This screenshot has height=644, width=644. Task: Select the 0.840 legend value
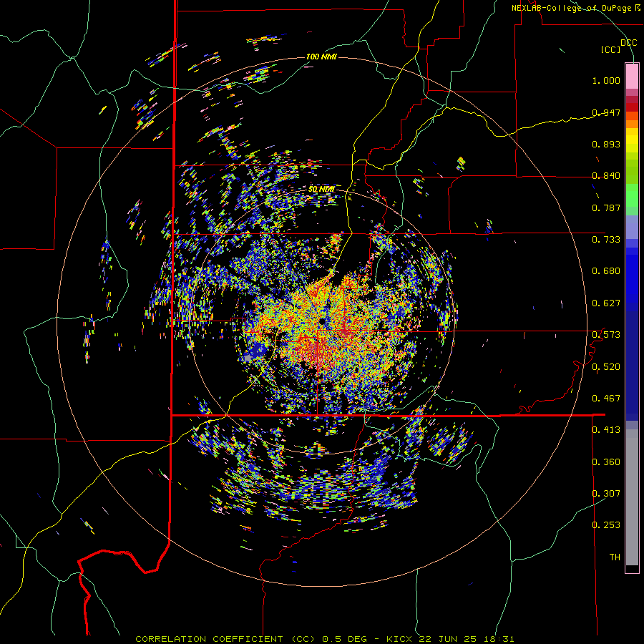(606, 176)
